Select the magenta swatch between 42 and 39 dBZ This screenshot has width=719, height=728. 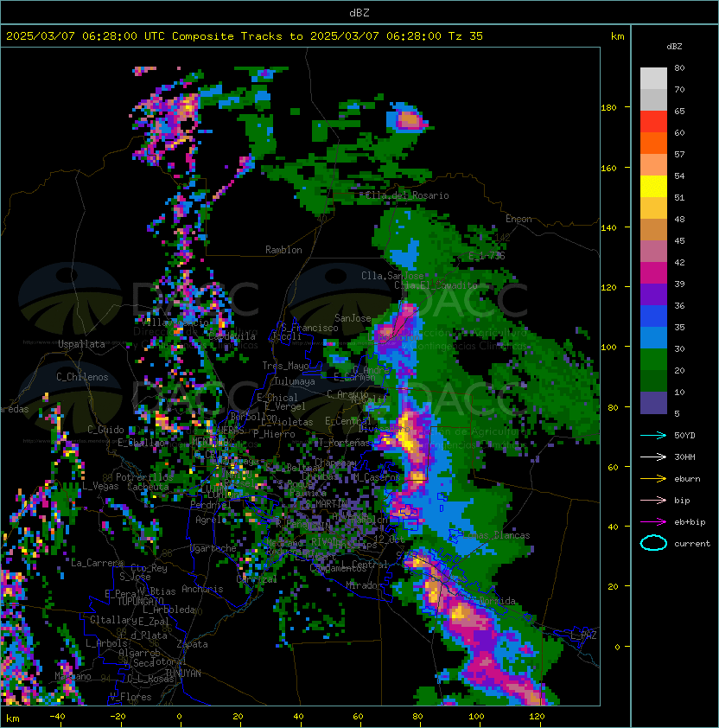[x=653, y=273]
